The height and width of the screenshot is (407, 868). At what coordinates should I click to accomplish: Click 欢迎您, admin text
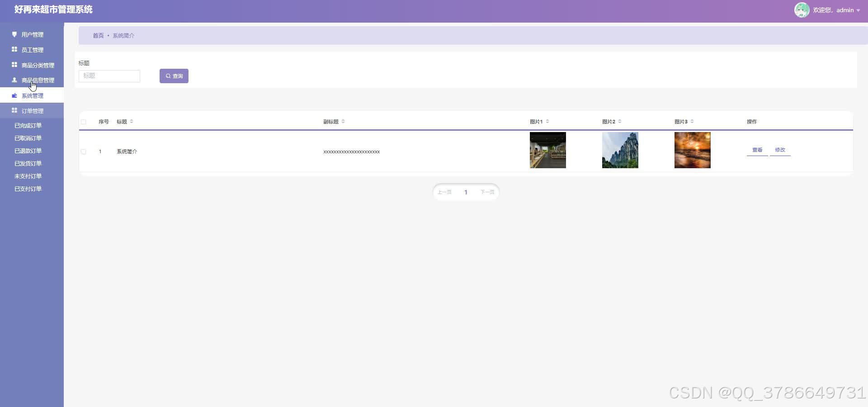pos(833,10)
